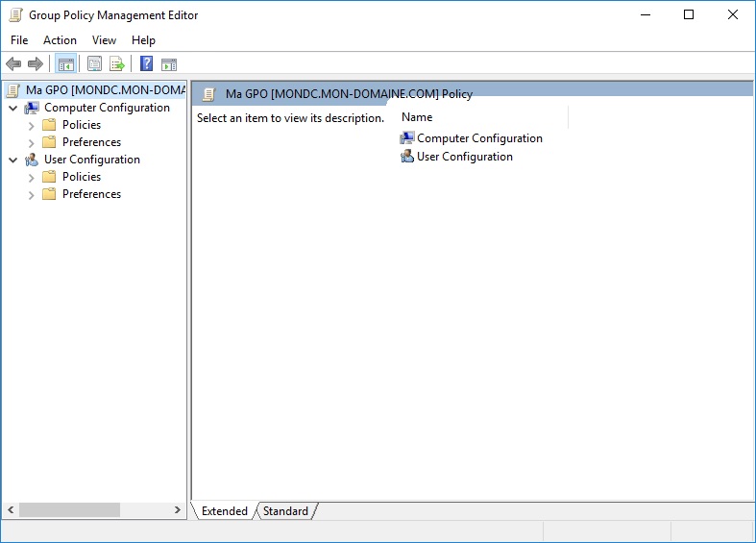Open the Action menu

point(60,40)
